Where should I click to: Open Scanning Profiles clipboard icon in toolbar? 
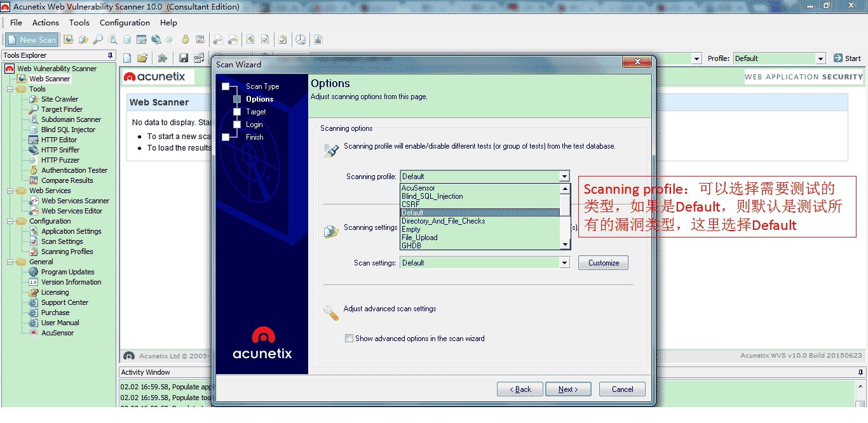tap(283, 39)
